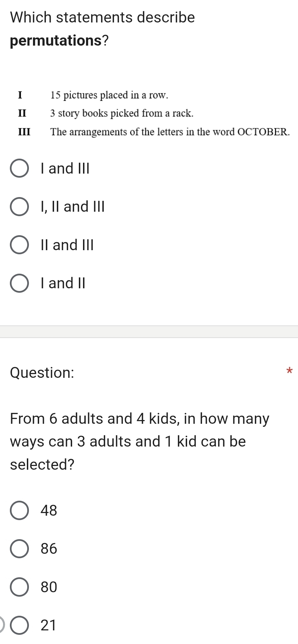This screenshot has height=644, width=298.
Task: Choose the radio button for answer 86
Action: [x=19, y=549]
